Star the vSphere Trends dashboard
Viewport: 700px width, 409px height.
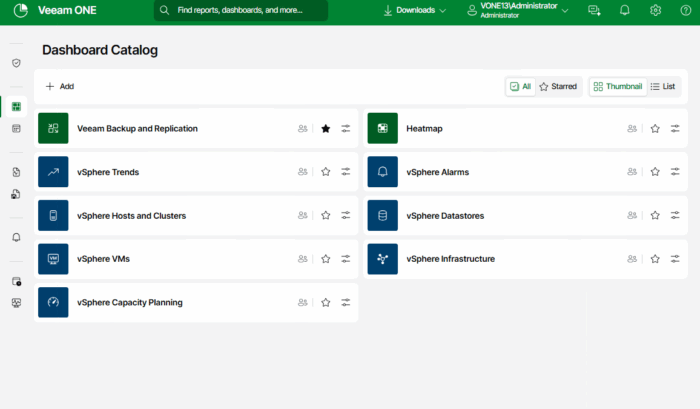[x=326, y=171]
